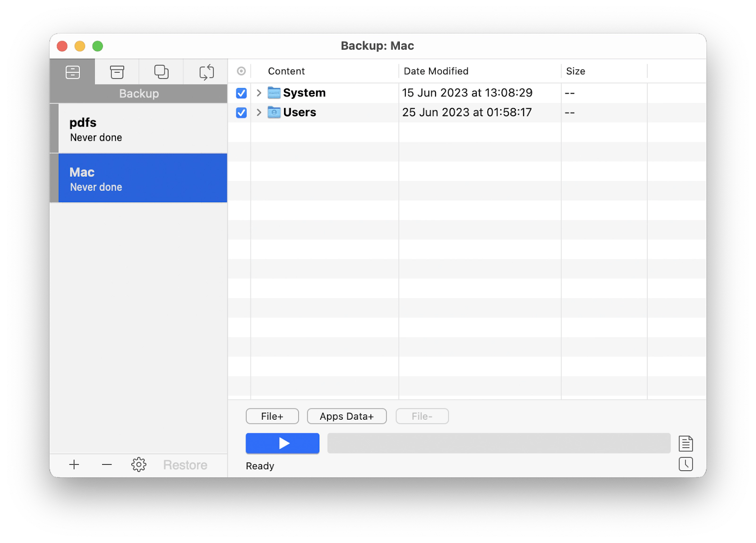Click the disabled File- button

click(422, 416)
